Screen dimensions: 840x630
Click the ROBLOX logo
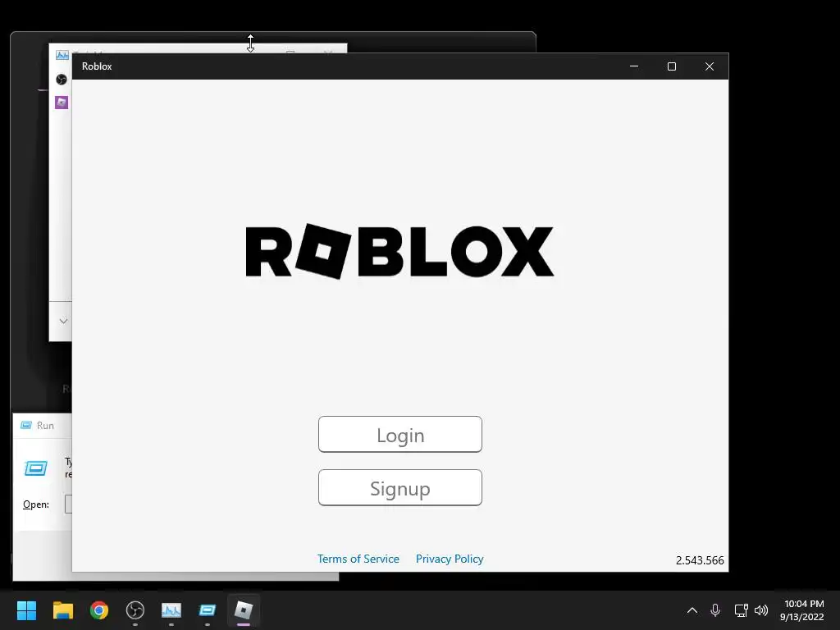(x=399, y=252)
